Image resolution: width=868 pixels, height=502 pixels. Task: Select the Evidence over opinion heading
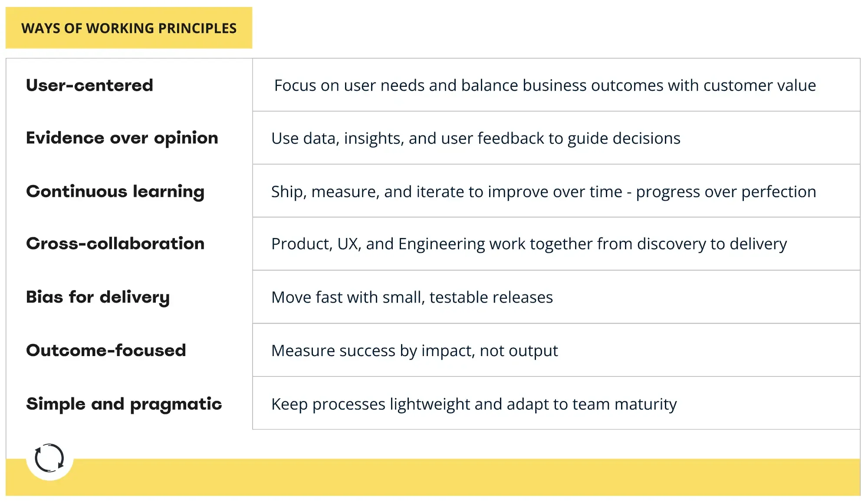pos(122,138)
